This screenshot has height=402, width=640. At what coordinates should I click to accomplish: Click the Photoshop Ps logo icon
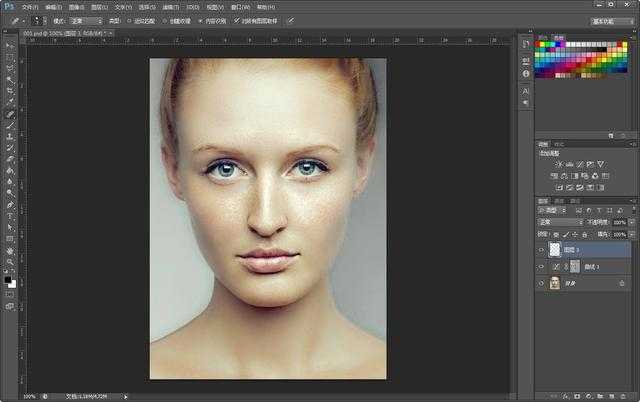8,6
